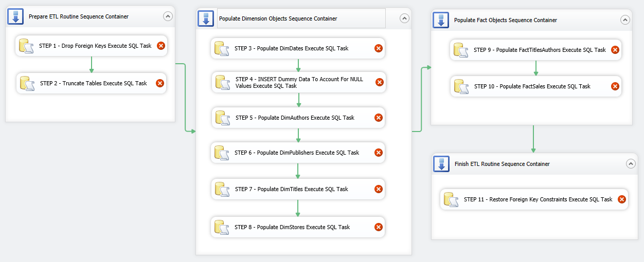Click the Populate Dimension Objects container icon
The image size is (644, 262).
206,18
